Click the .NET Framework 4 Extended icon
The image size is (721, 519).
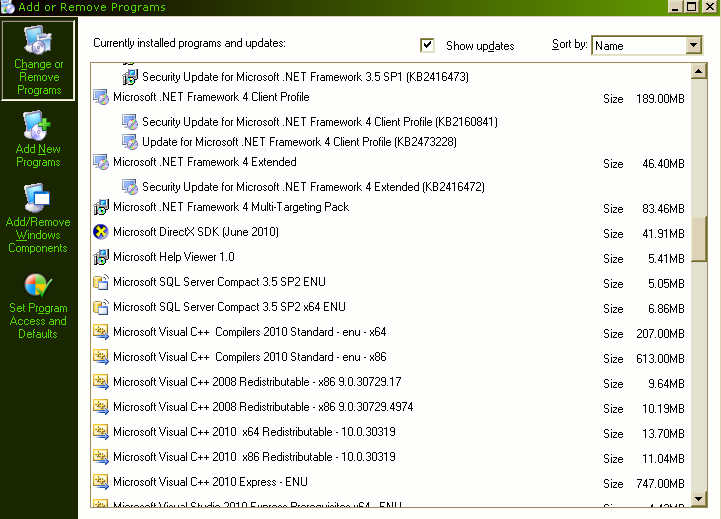coord(101,162)
